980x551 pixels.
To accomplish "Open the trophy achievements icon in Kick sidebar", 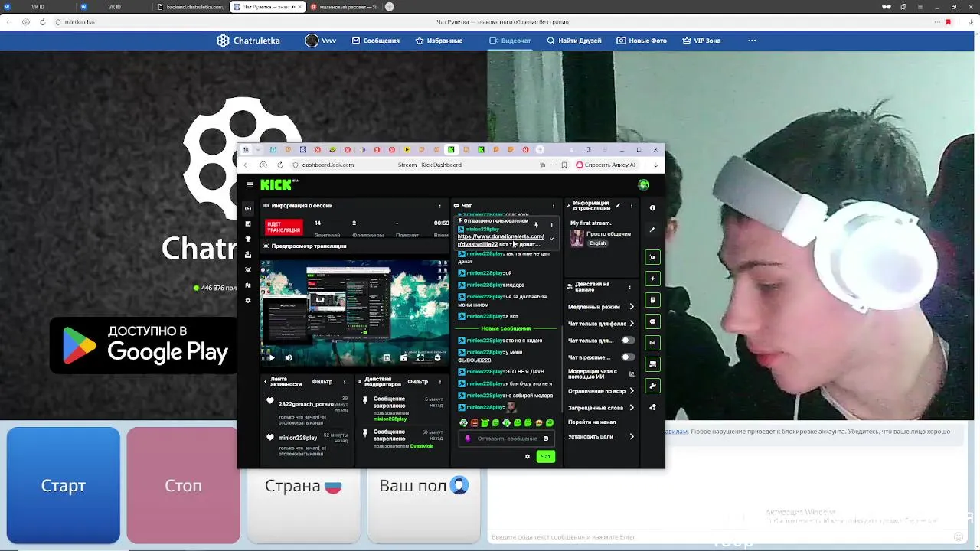I will (x=248, y=239).
